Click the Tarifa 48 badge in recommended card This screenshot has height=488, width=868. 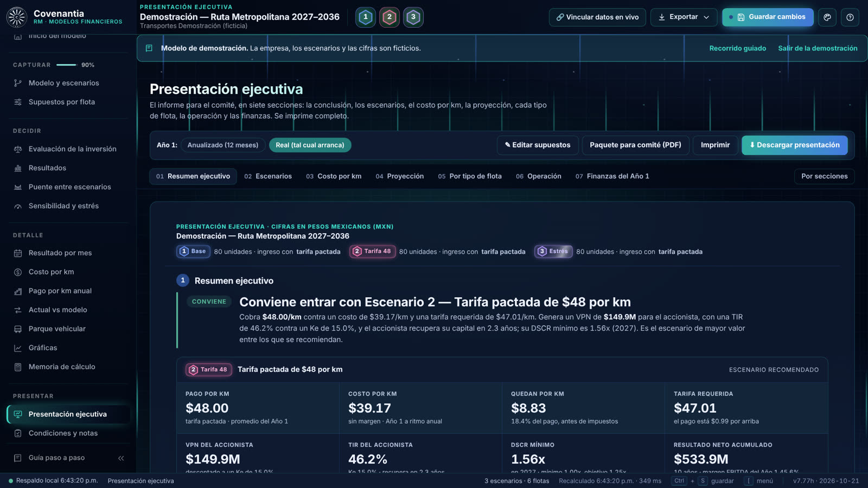[x=209, y=370]
